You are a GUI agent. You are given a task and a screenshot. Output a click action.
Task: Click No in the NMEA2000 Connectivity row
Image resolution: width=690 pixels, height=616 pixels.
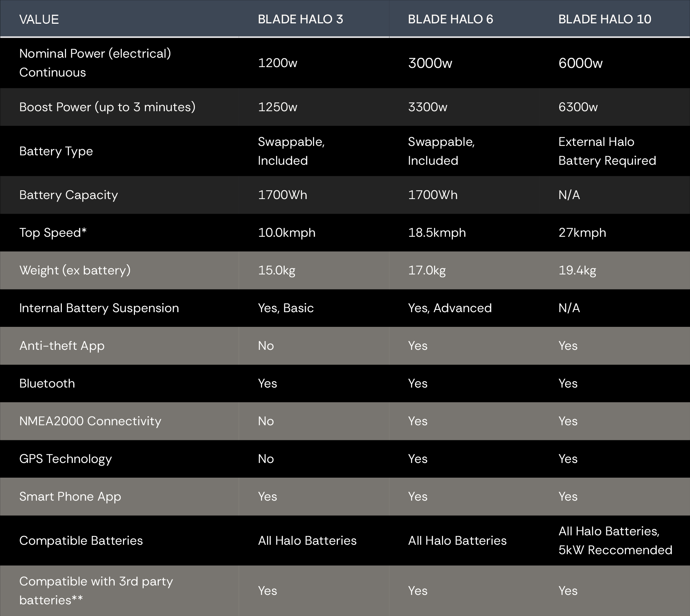266,421
